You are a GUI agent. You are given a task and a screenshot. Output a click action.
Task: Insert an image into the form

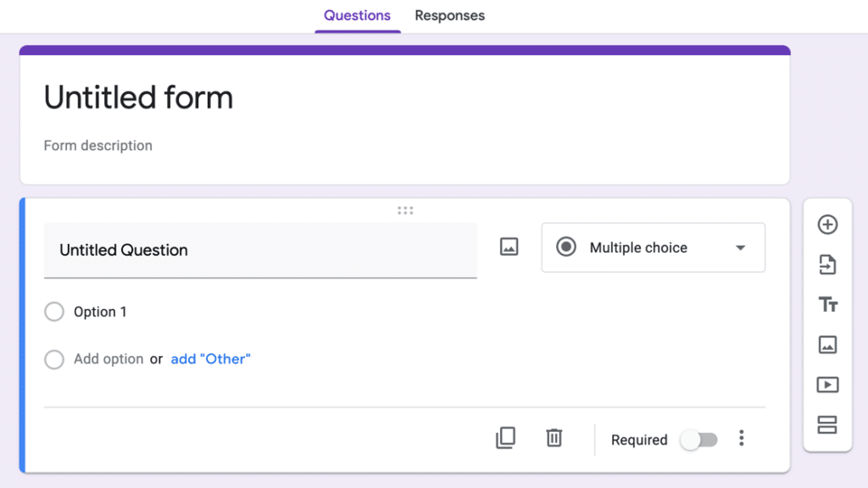coord(828,344)
